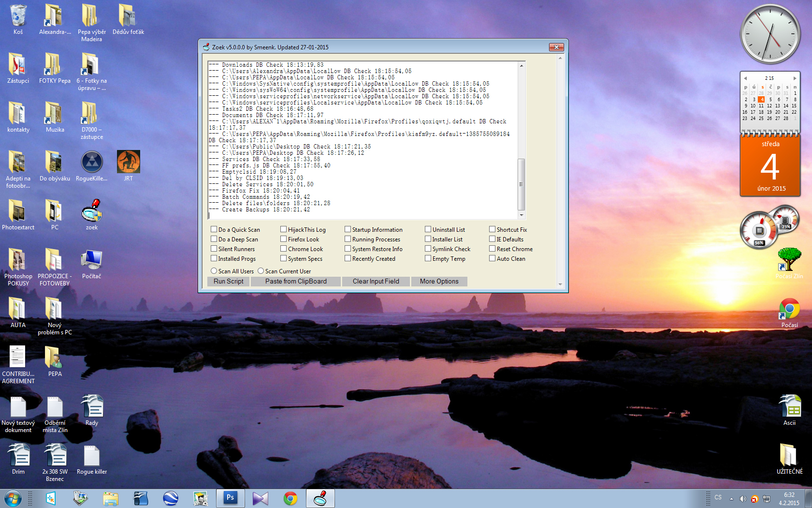Launch Google Chrome from the taskbar

[x=290, y=498]
